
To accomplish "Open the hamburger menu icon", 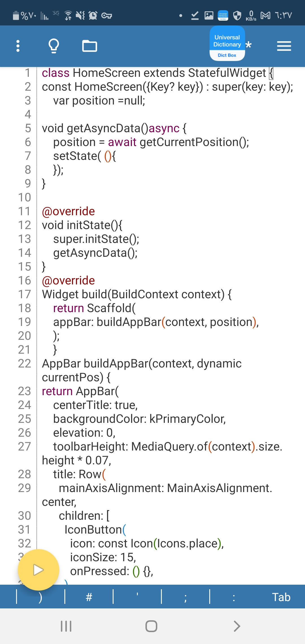I will point(284,46).
